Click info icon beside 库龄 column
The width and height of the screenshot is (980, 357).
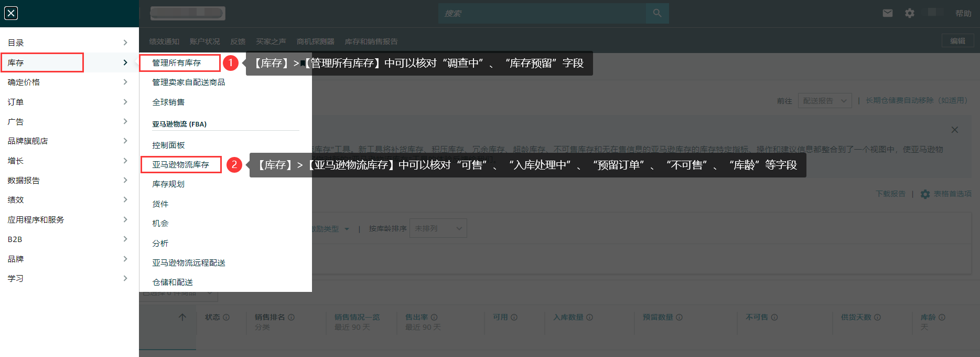point(942,317)
